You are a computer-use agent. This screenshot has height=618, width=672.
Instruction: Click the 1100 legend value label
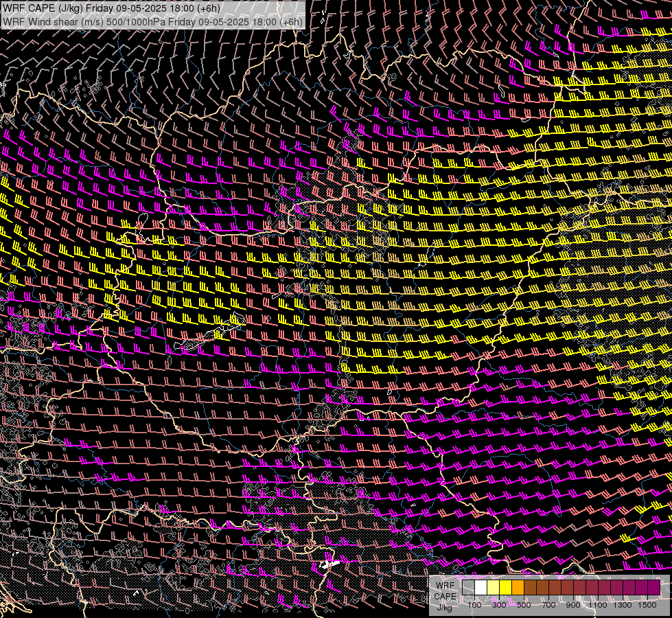click(x=598, y=605)
